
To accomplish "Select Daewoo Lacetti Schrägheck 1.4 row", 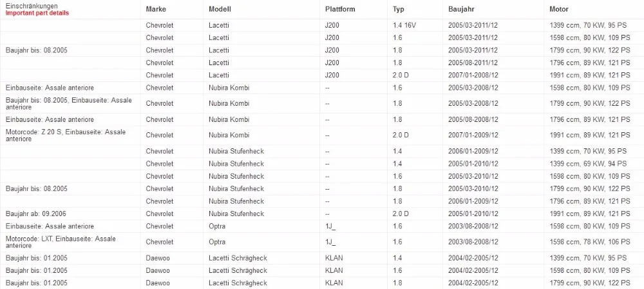I will pyautogui.click(x=322, y=258).
